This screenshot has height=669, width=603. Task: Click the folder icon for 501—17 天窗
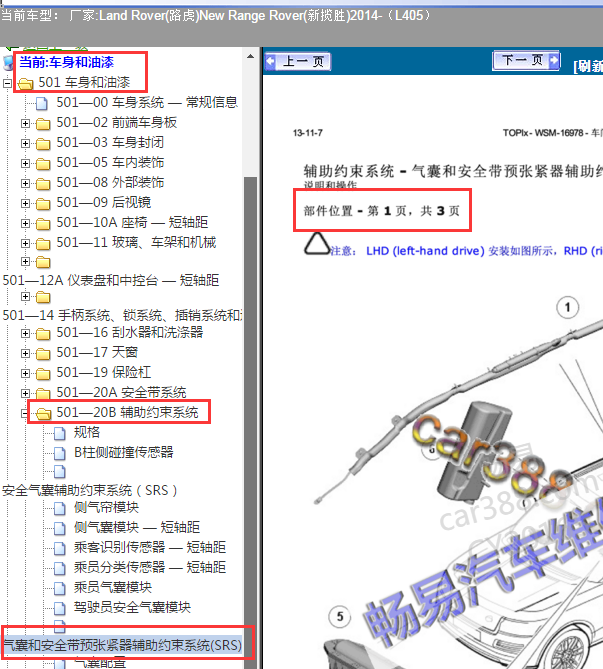(43, 354)
